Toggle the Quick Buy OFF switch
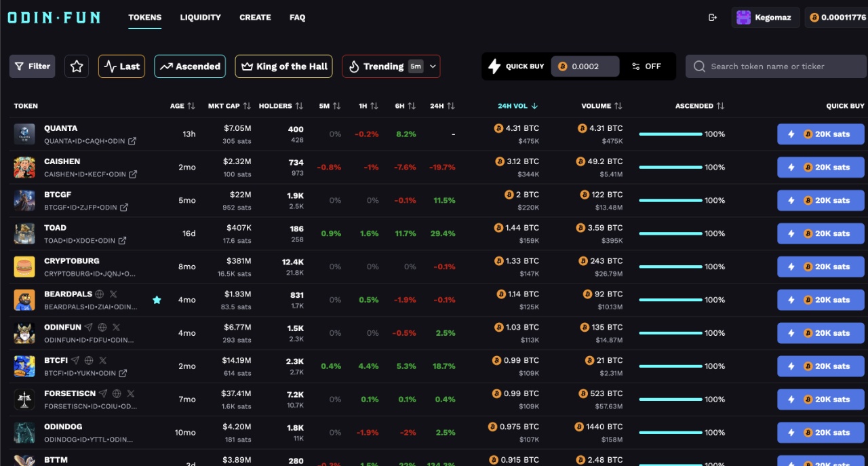The image size is (868, 466). (646, 66)
